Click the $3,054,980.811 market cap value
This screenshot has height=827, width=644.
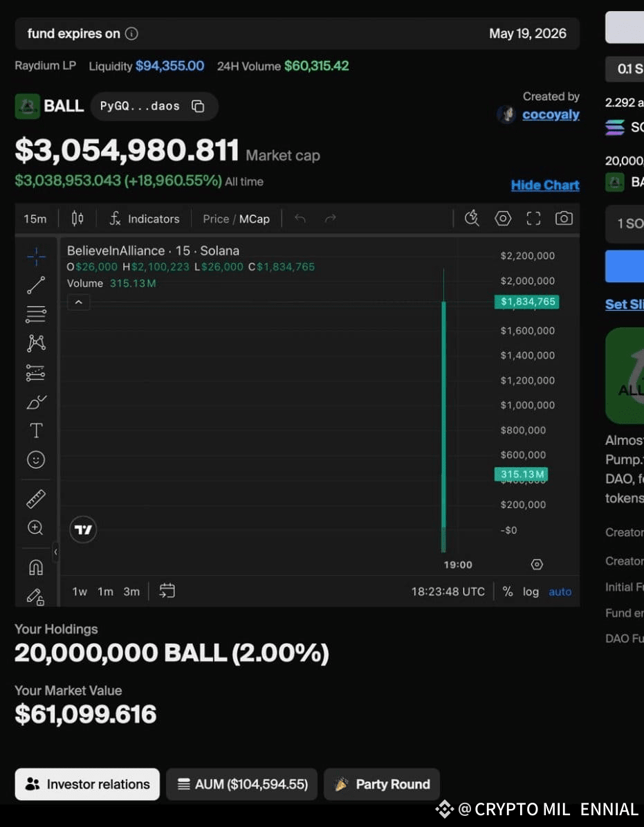point(127,150)
